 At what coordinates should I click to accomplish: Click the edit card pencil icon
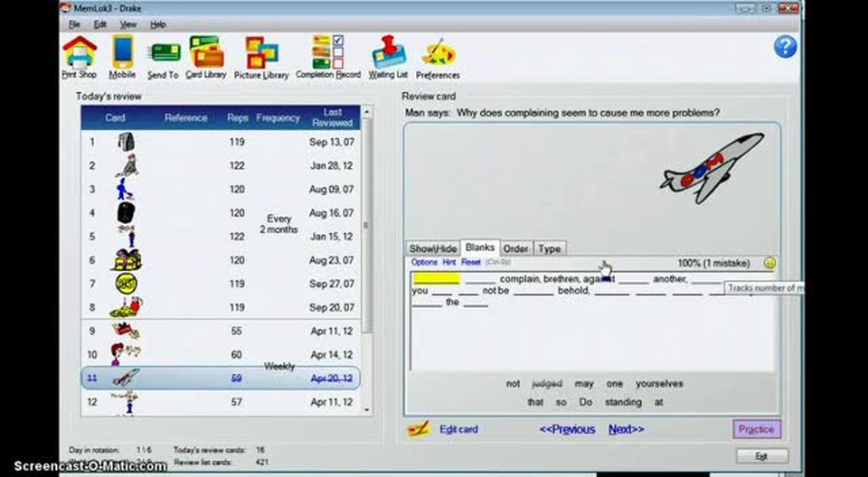[x=418, y=429]
